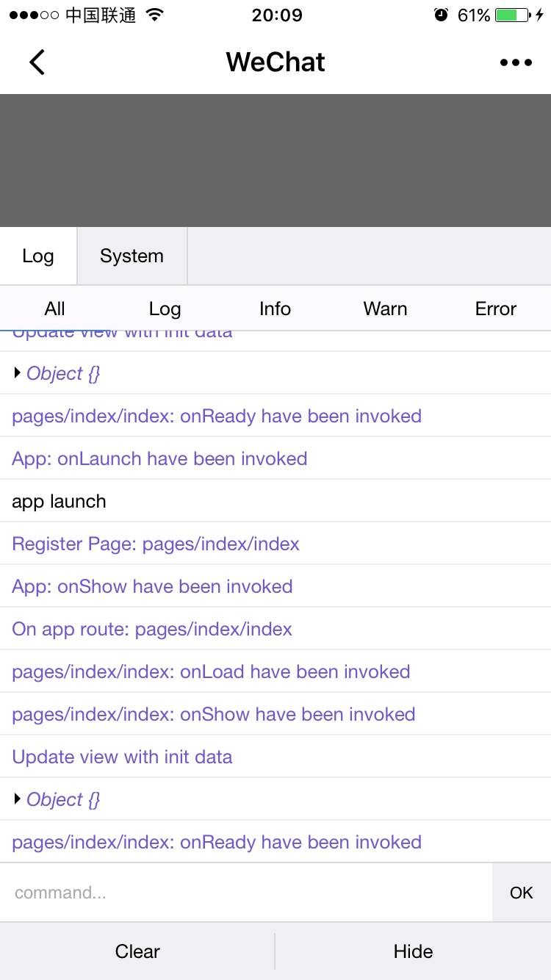Tap the gray page area above console

[275, 160]
